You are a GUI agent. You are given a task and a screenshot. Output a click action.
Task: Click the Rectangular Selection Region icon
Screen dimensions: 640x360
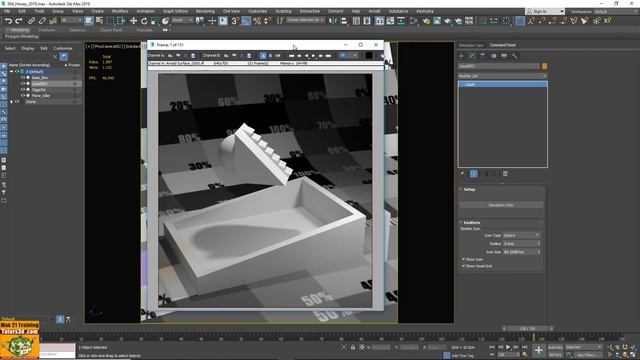click(x=110, y=20)
